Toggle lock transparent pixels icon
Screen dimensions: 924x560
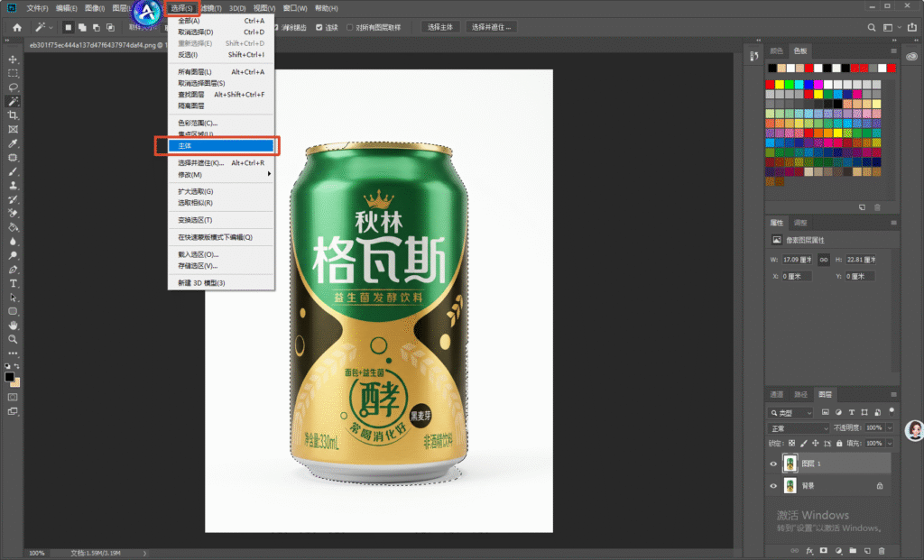click(792, 444)
